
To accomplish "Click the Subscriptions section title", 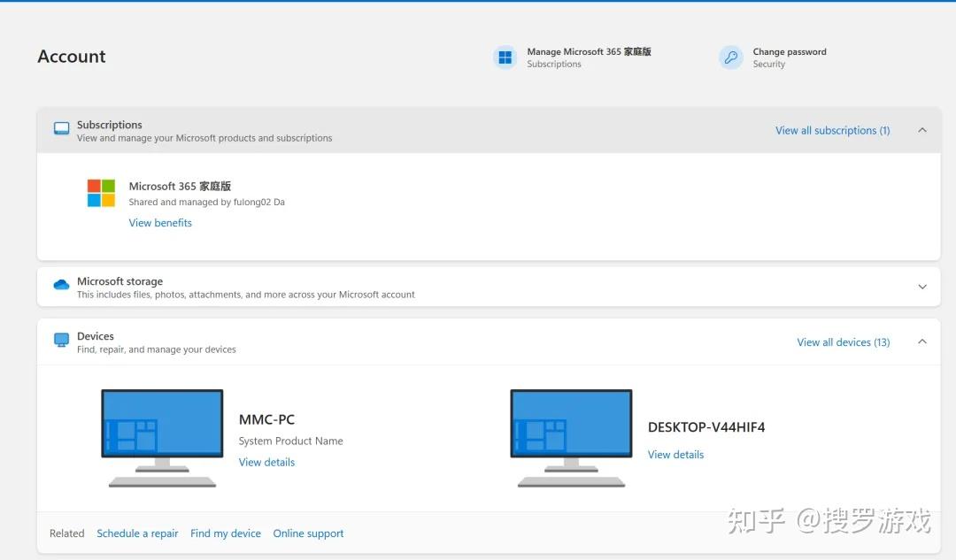I will point(109,125).
